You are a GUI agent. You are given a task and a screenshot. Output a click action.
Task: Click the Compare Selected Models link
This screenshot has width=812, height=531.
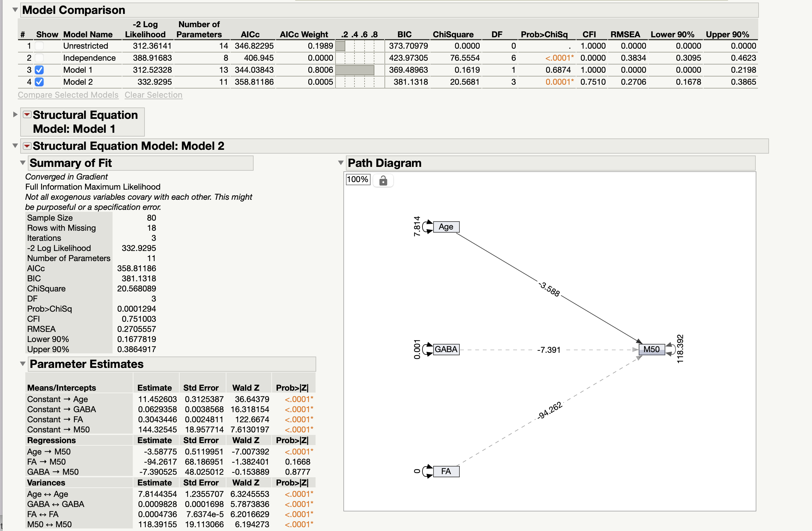68,95
